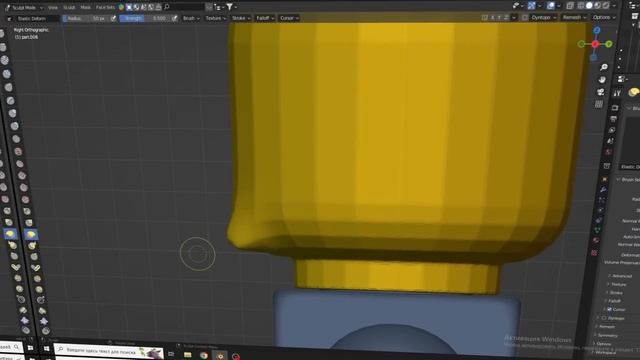Open the Dyntopo dropdown in header
The width and height of the screenshot is (640, 360).
(543, 18)
